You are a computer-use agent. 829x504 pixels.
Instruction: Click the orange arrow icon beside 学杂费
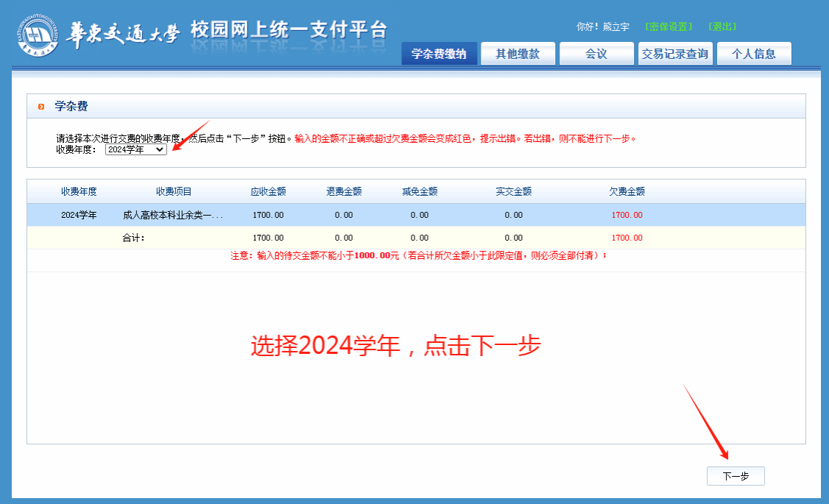click(41, 107)
